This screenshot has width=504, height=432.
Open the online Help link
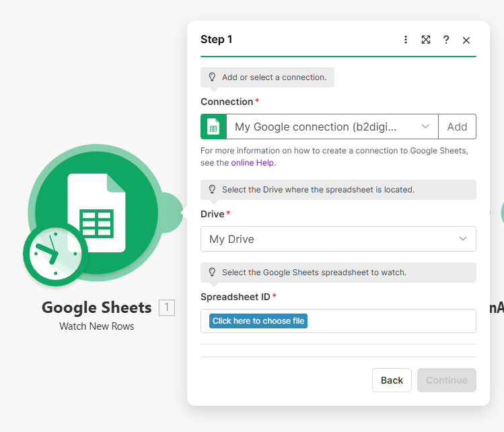(x=252, y=163)
